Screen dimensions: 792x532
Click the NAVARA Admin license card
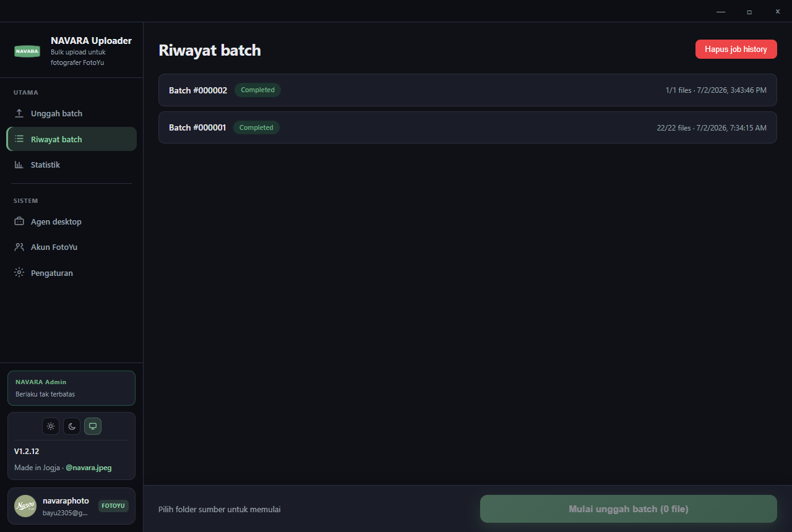(71, 388)
